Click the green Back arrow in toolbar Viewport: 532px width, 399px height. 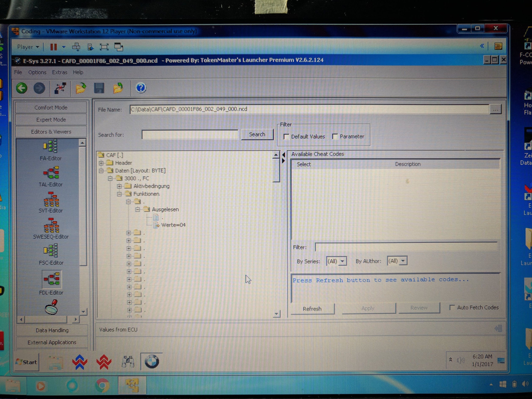22,88
